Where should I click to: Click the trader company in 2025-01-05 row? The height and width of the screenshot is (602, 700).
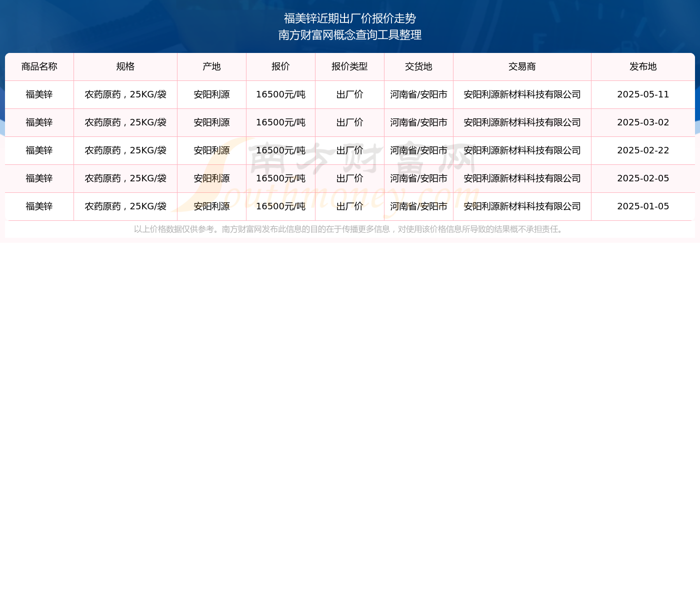(522, 207)
